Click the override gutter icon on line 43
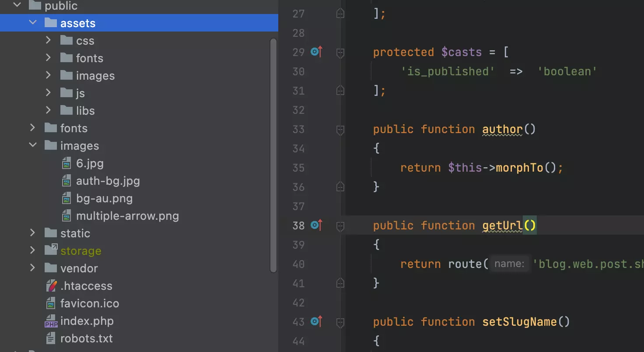644x352 pixels. (316, 322)
